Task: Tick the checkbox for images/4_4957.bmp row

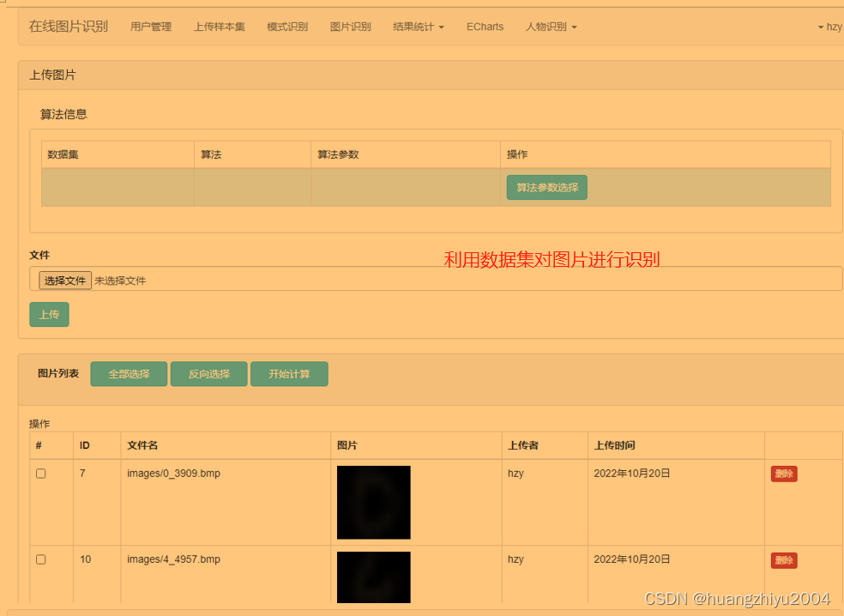Action: (41, 559)
